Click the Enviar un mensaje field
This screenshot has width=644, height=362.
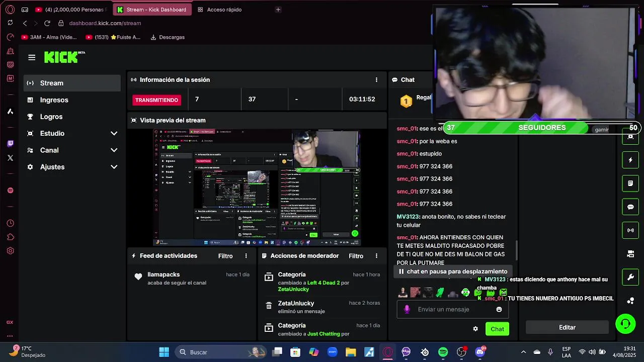(x=453, y=309)
